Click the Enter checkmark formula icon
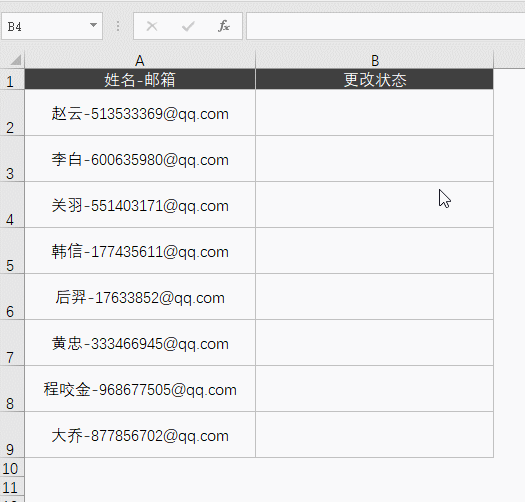Viewport: 525px width, 502px height. [188, 26]
